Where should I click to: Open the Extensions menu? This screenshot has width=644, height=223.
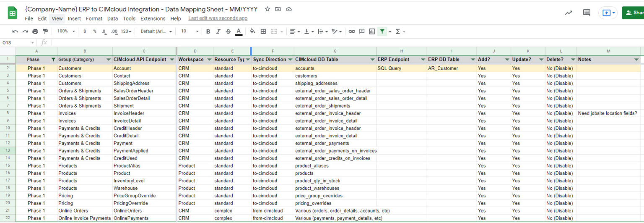(x=153, y=18)
